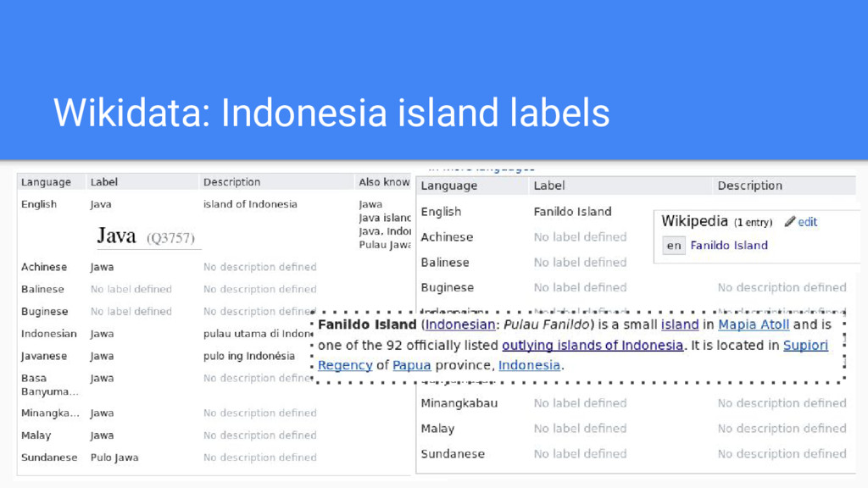The image size is (868, 488).
Task: Click the 'Wikipedia (1 entry)' heading
Action: (x=716, y=221)
